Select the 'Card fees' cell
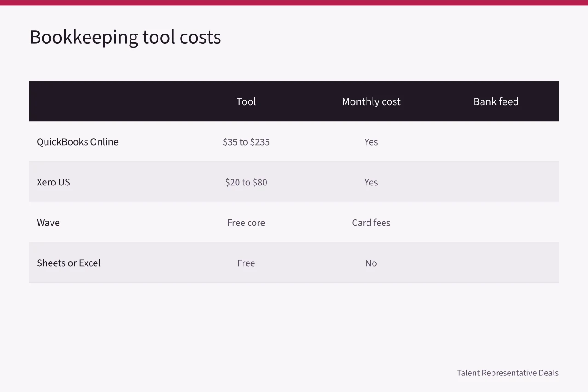588x392 pixels. 371,223
